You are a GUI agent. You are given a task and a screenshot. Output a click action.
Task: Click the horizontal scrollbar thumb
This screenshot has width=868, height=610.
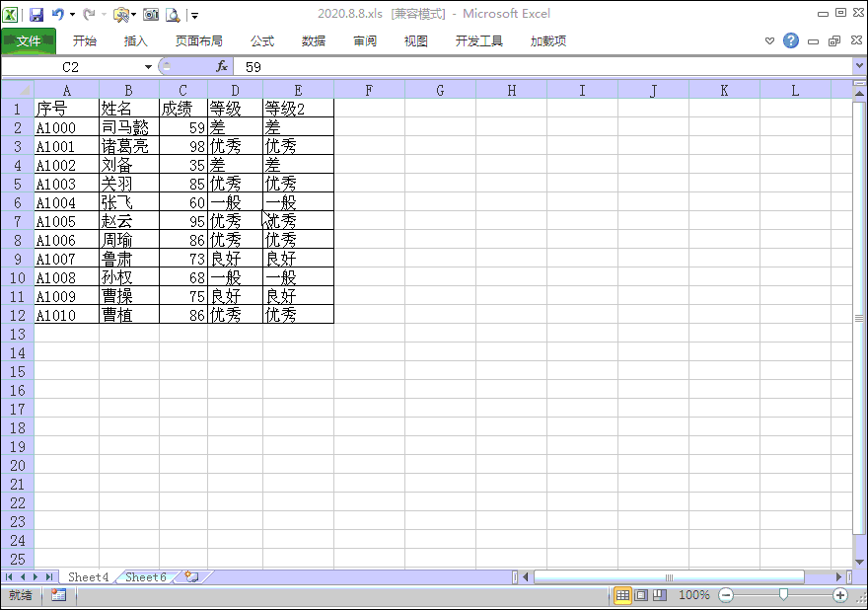pyautogui.click(x=669, y=577)
